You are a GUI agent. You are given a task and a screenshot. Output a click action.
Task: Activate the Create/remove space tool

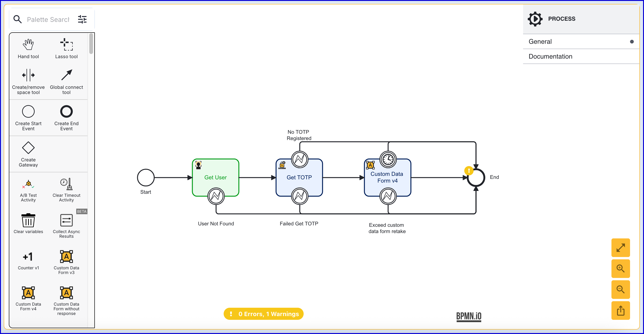point(28,81)
